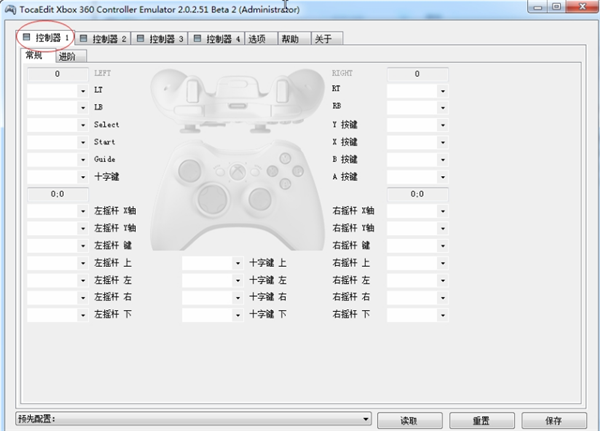Open the 左摇杆 左 dropdown
The width and height of the screenshot is (600, 431).
click(x=58, y=281)
